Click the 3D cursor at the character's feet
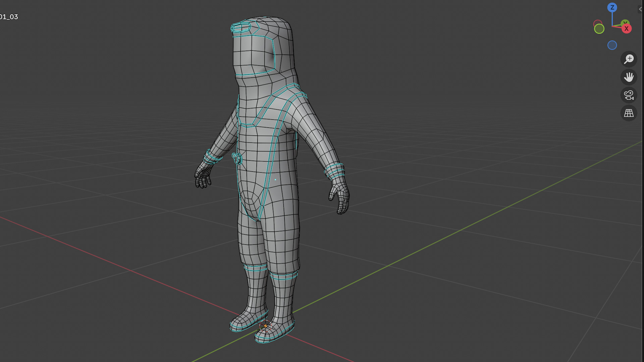This screenshot has width=644, height=362. (x=265, y=326)
